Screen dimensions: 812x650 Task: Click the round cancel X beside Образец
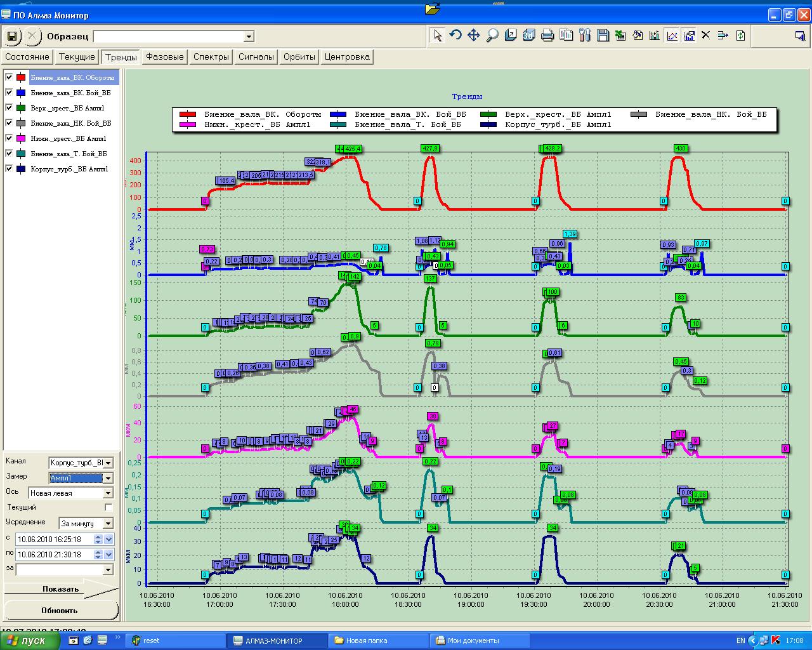(32, 36)
